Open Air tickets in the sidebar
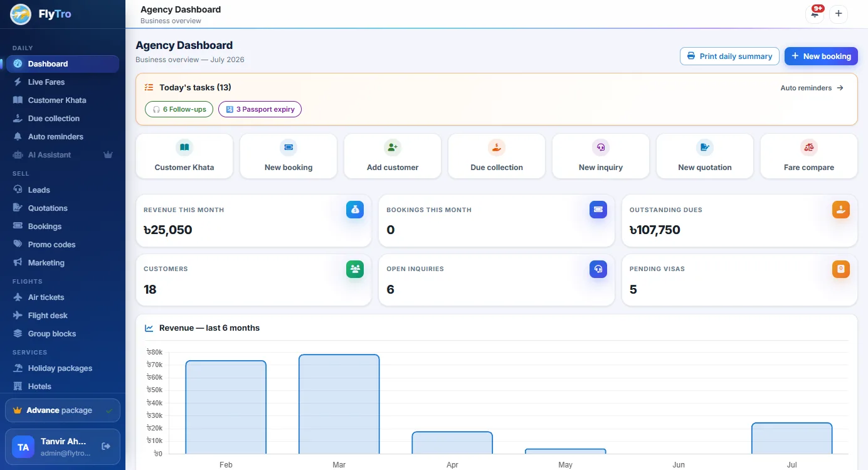This screenshot has width=868, height=470. pos(63,297)
